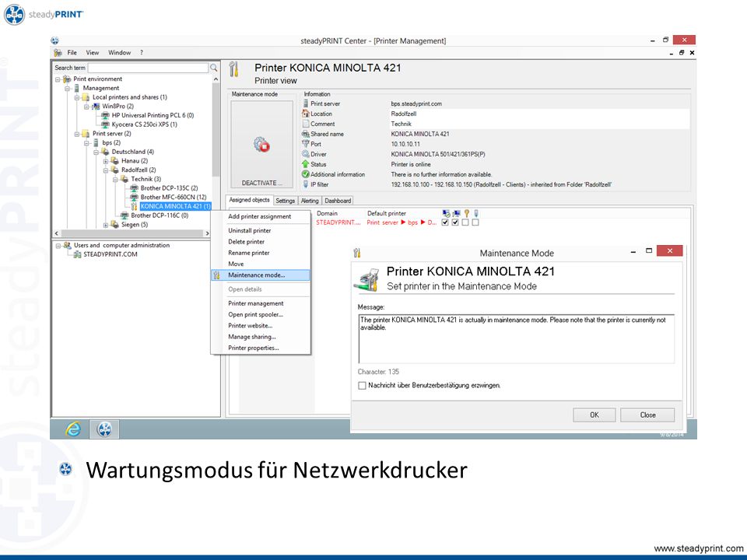
Task: Click the search magnifier icon
Action: coord(213,68)
